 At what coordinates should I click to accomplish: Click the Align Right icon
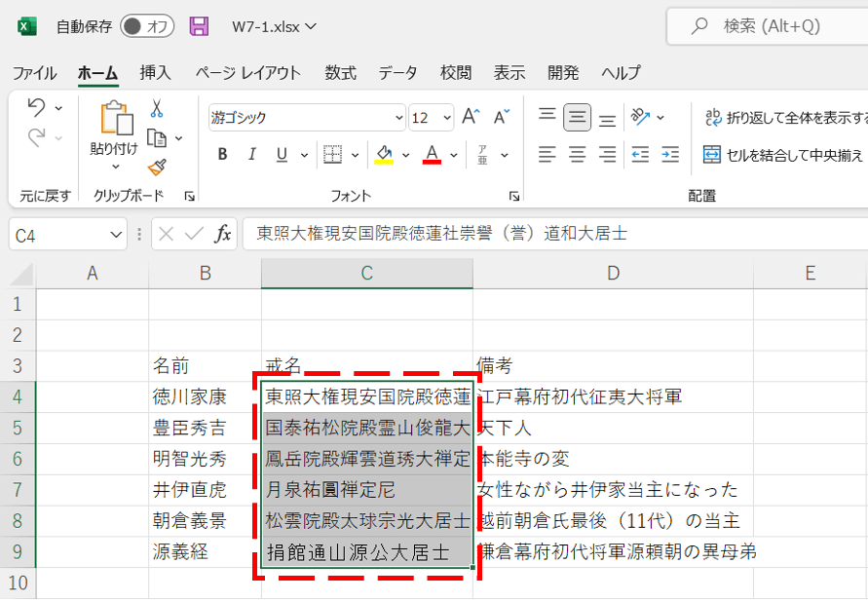tap(607, 155)
